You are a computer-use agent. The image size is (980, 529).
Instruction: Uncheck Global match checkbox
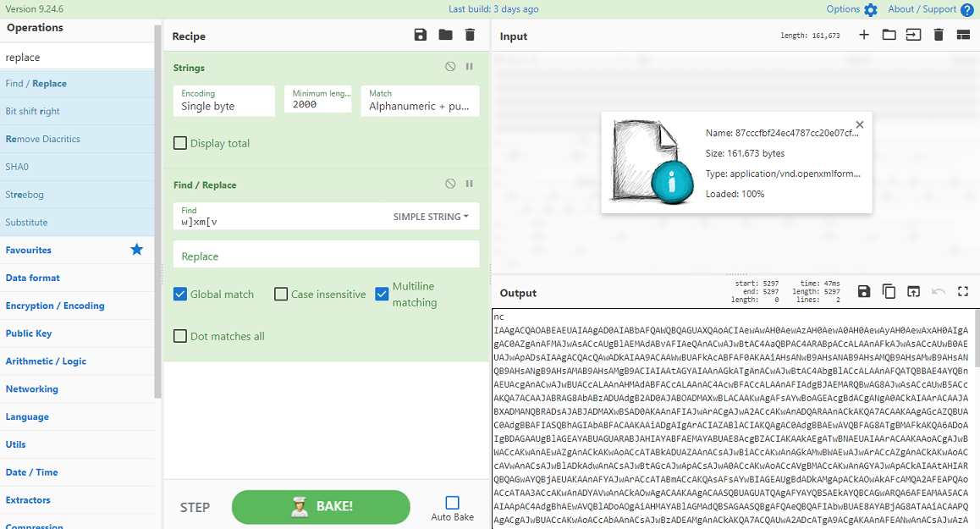coord(180,294)
